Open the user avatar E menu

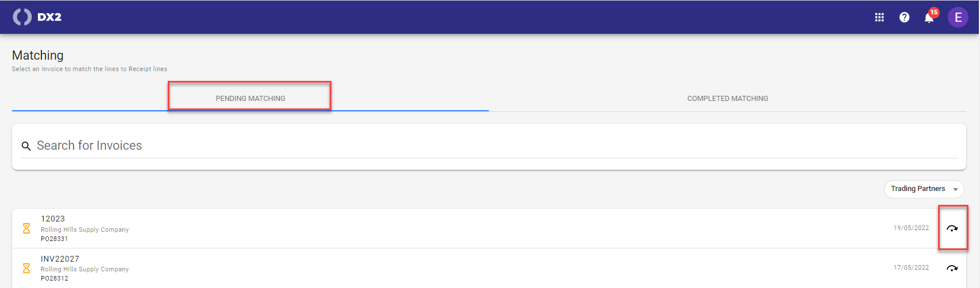coord(958,17)
